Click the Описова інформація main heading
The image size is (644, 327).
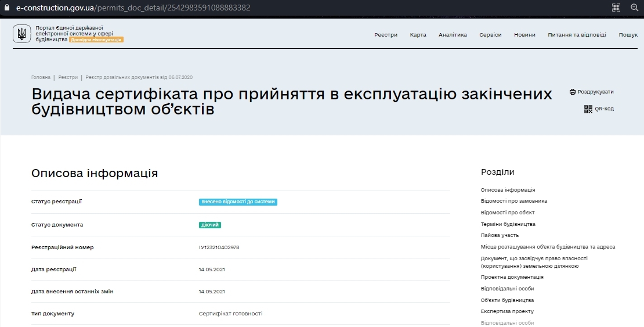(x=95, y=173)
